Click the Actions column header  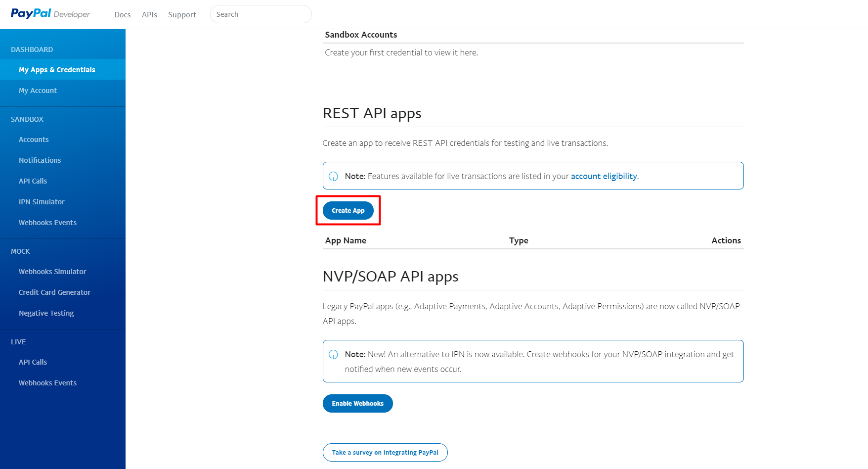tap(726, 240)
